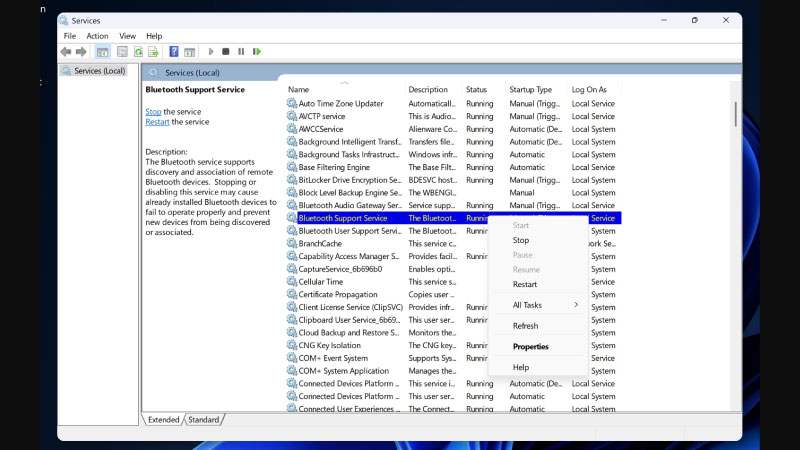
Task: Click the Show/Hide Console Tree toolbar icon
Action: pyautogui.click(x=102, y=52)
